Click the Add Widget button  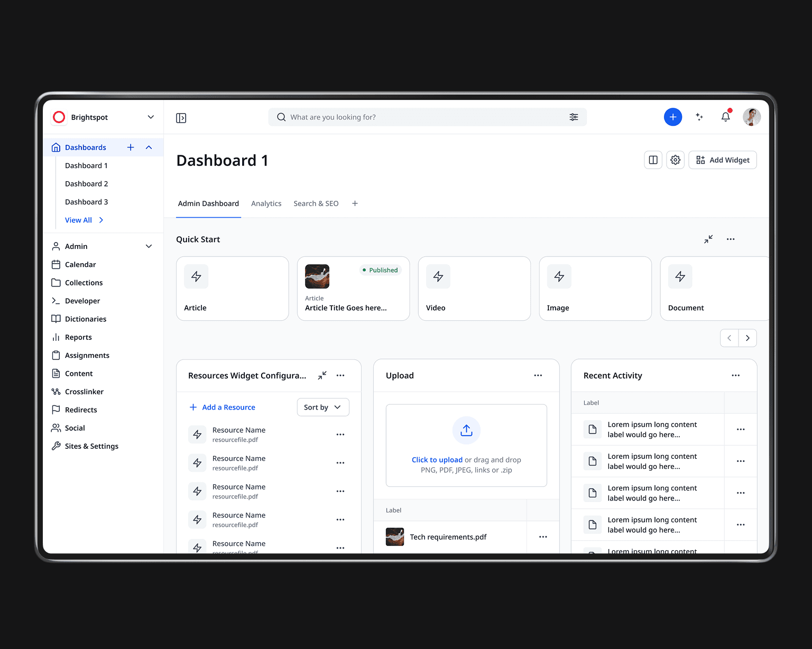(x=722, y=160)
